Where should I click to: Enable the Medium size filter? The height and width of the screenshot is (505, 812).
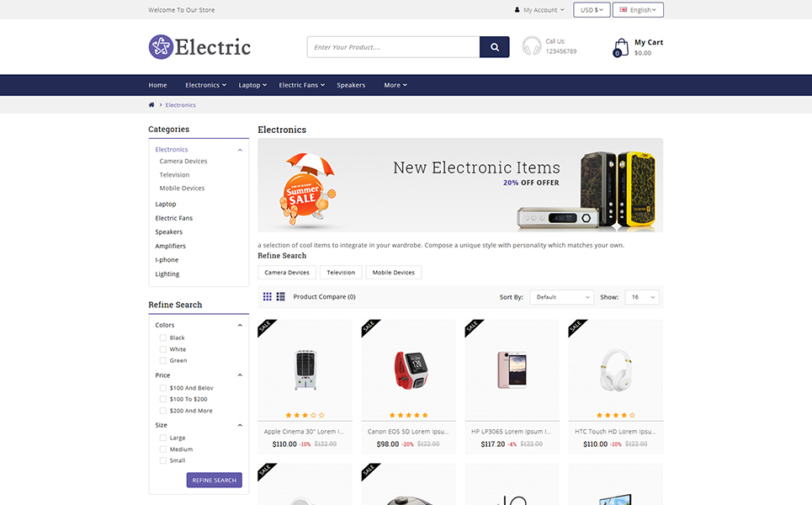(163, 449)
